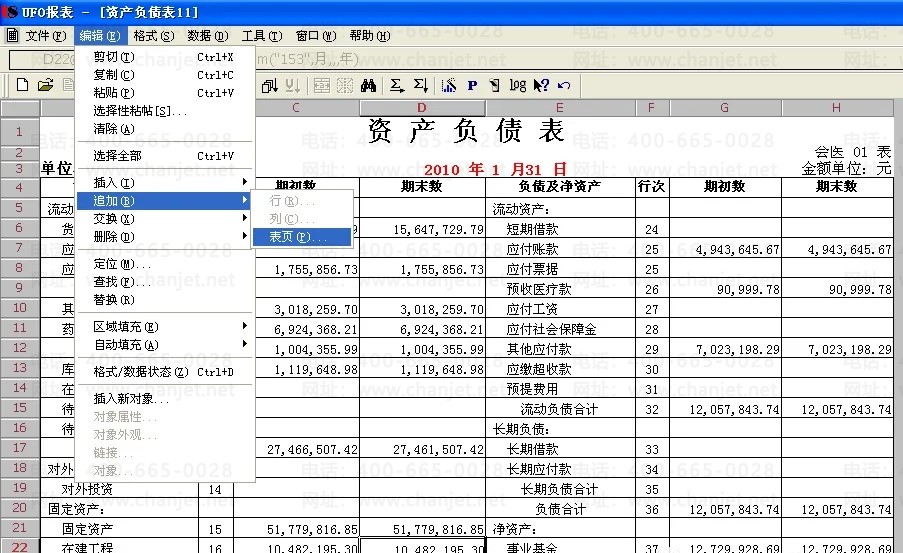Toggle 格式/数据状态(Z) in the Edit menu

pos(165,372)
